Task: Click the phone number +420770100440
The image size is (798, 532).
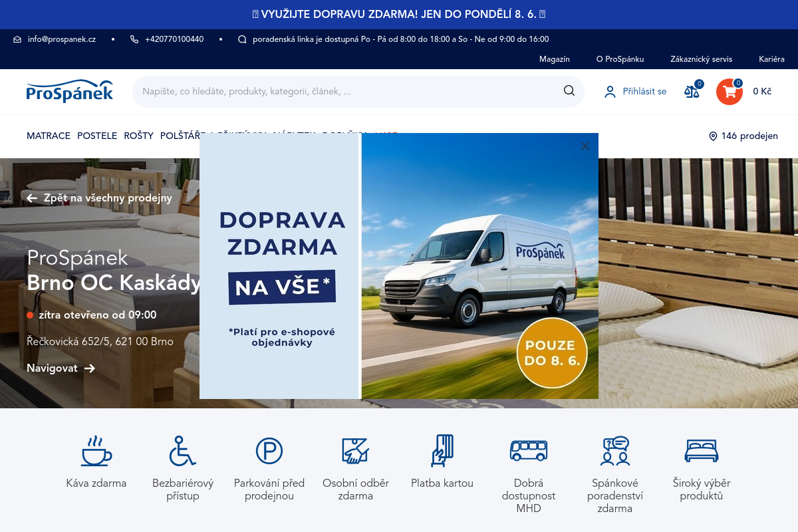Action: (174, 39)
